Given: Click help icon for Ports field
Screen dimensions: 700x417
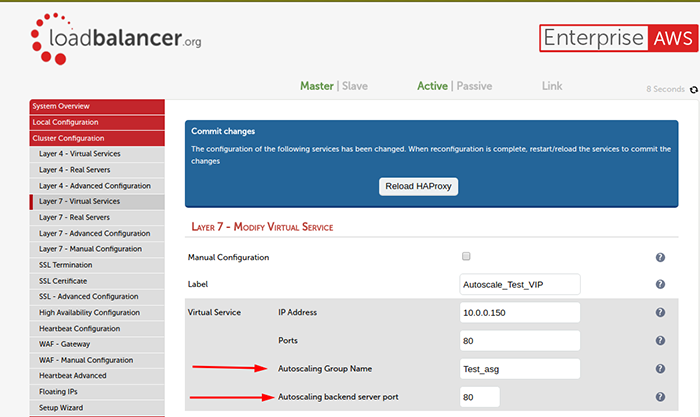Looking at the screenshot, I should [x=660, y=341].
